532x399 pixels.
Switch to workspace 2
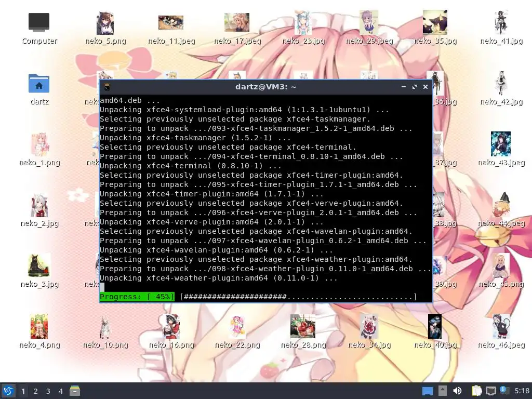pos(36,391)
